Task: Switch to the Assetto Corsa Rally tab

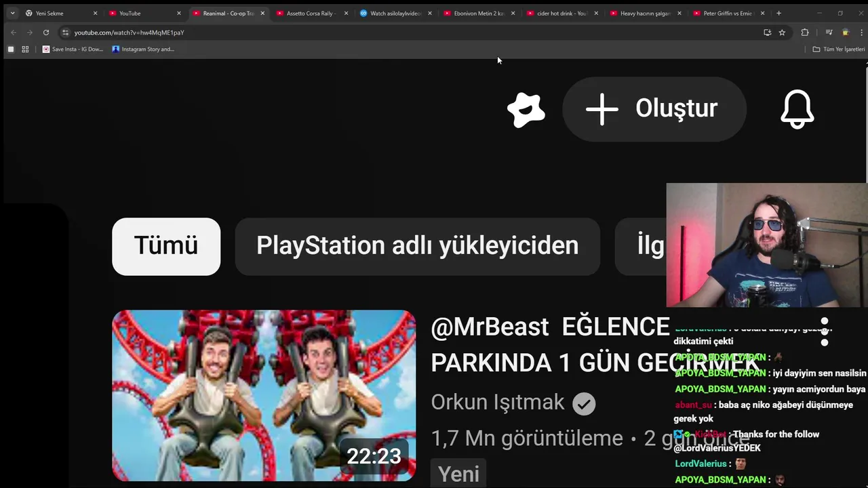Action: click(x=311, y=13)
